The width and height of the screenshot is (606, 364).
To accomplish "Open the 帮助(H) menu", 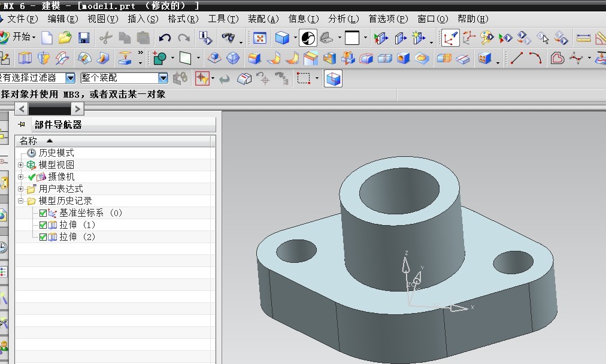I will pyautogui.click(x=472, y=19).
